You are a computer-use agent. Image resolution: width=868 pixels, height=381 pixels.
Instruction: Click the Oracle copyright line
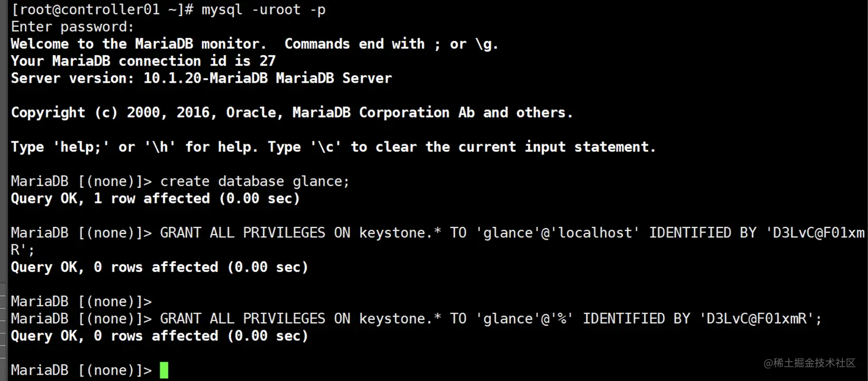(x=292, y=113)
